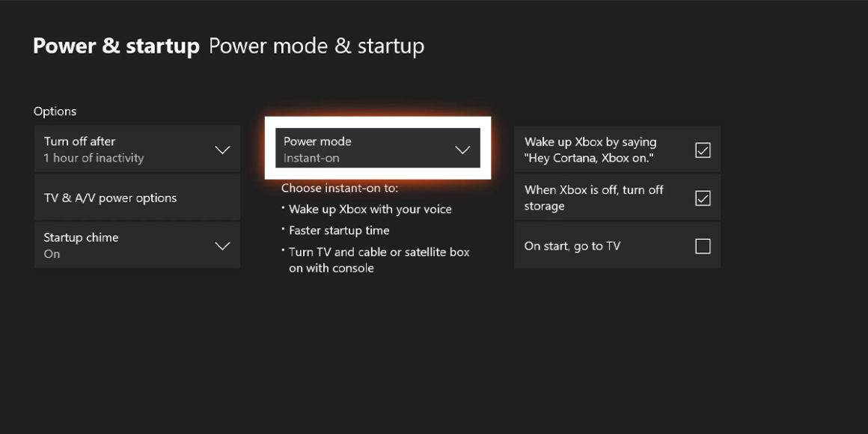Expand the Startup chime dropdown
Viewport: 868px width, 434px height.
(x=137, y=245)
